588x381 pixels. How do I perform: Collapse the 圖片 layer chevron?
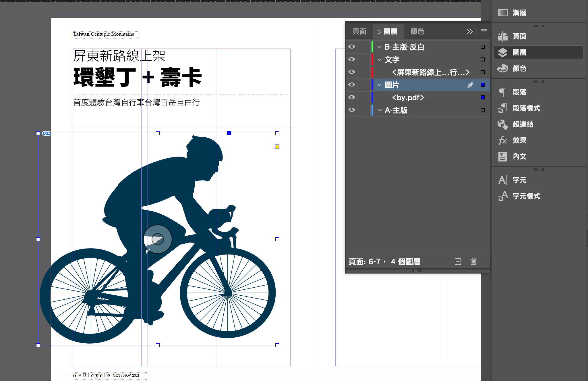coord(380,85)
